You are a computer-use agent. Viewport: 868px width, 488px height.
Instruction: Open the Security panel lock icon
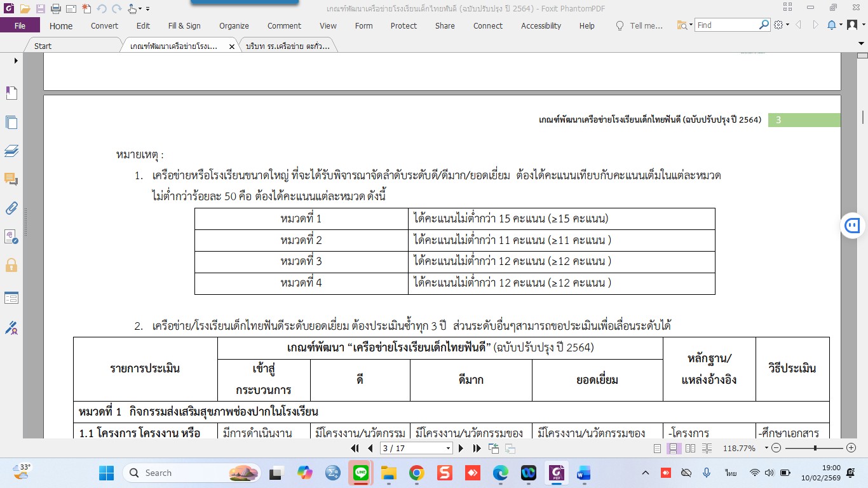tap(11, 265)
